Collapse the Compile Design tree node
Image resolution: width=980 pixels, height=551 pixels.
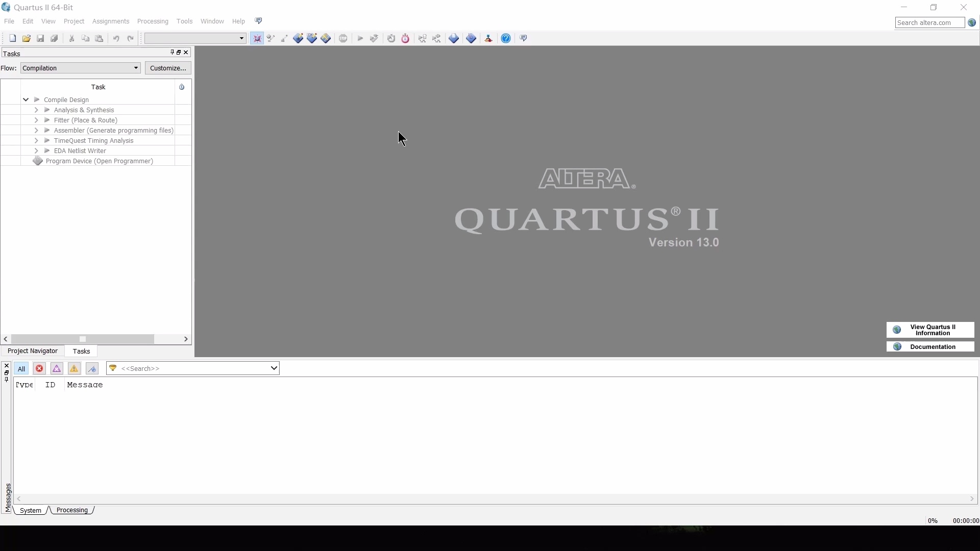26,100
